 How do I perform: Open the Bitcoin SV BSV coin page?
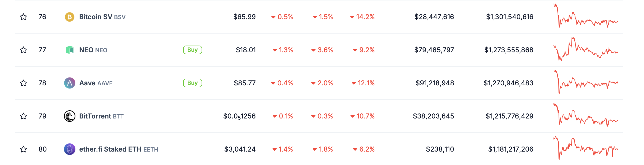coord(102,17)
